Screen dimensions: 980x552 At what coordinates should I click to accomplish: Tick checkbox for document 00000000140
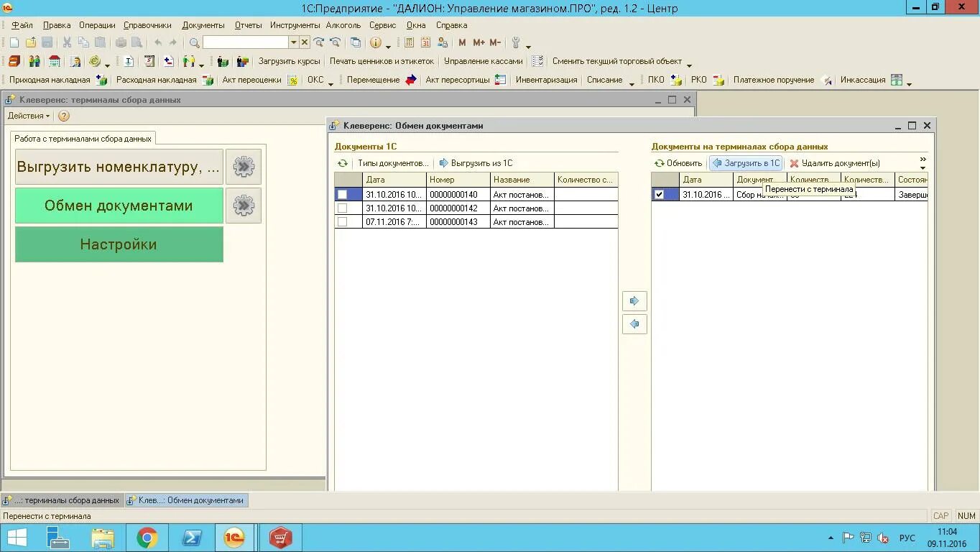(342, 194)
